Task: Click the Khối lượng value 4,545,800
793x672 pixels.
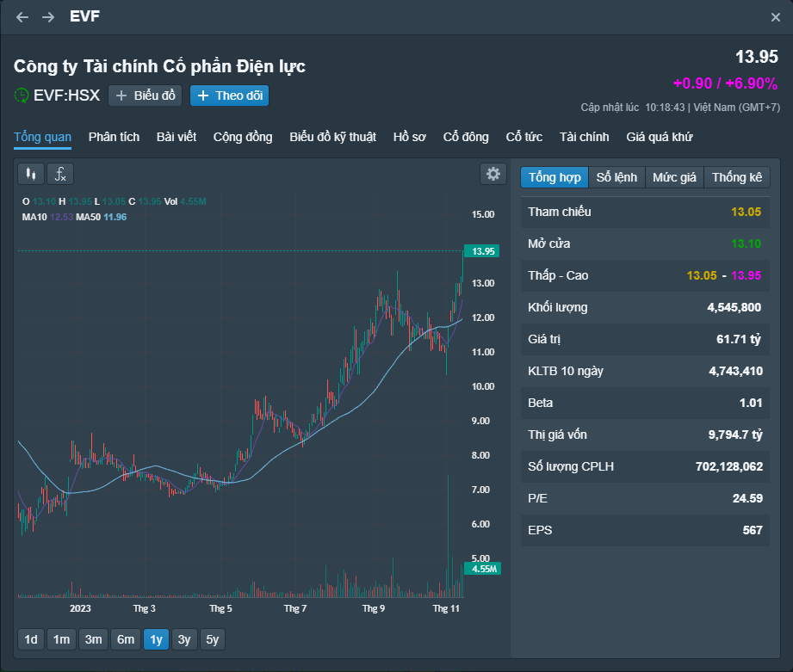Action: [x=734, y=307]
